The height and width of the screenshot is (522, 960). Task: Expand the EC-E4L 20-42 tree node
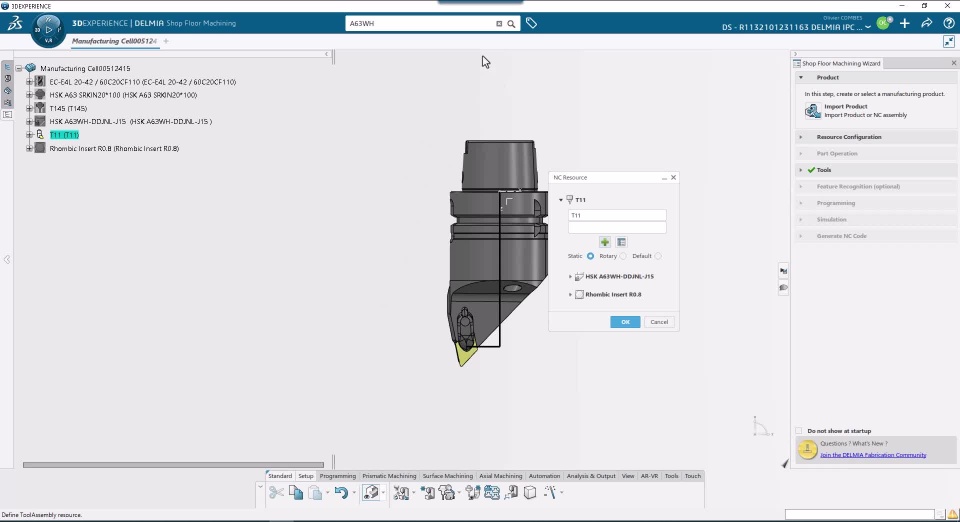pyautogui.click(x=29, y=81)
